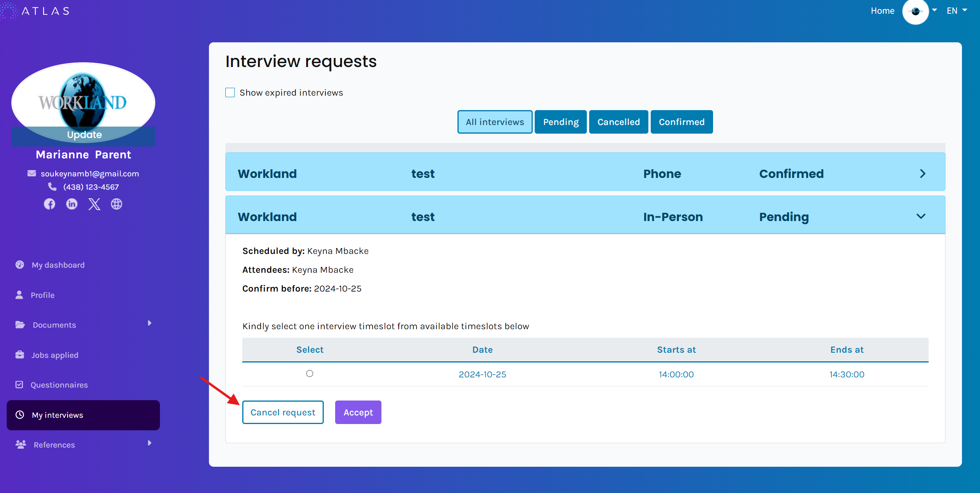Click the email envelope icon
This screenshot has height=493, width=980.
pyautogui.click(x=32, y=173)
